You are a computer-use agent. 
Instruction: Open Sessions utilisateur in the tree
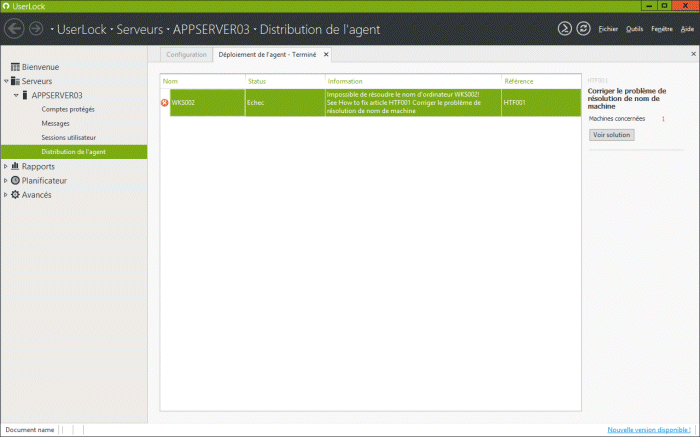(69, 138)
